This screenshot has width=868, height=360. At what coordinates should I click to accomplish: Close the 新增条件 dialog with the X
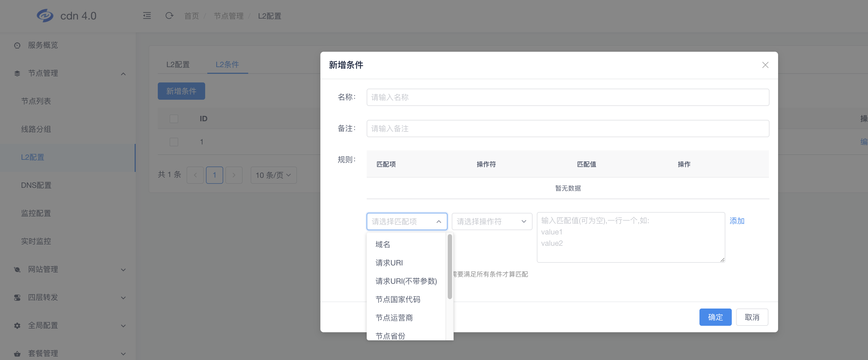[x=765, y=65]
